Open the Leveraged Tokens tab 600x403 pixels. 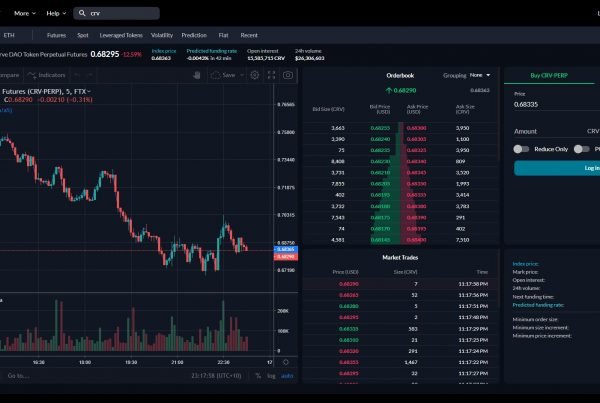[x=121, y=35]
